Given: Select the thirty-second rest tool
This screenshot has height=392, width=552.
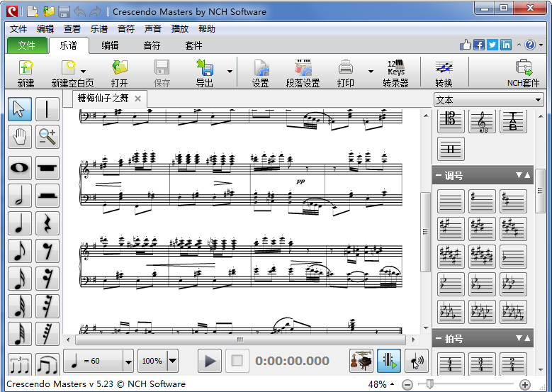Looking at the screenshot, I should (47, 306).
